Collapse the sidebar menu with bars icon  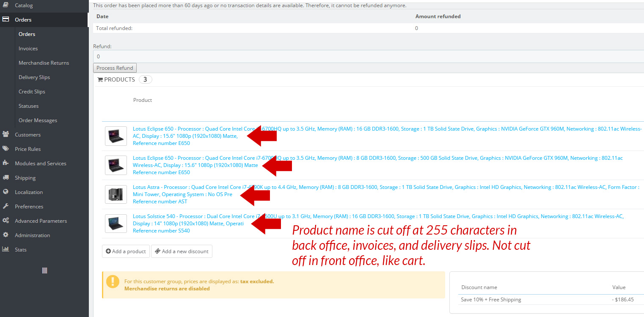44,271
